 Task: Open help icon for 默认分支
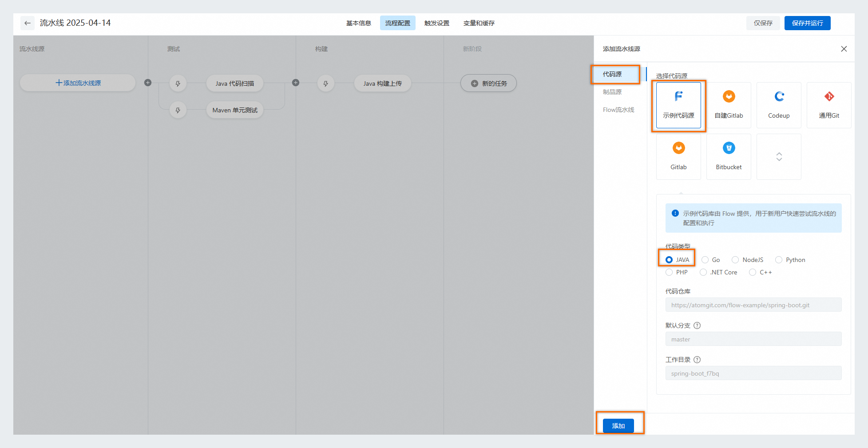[x=697, y=325]
